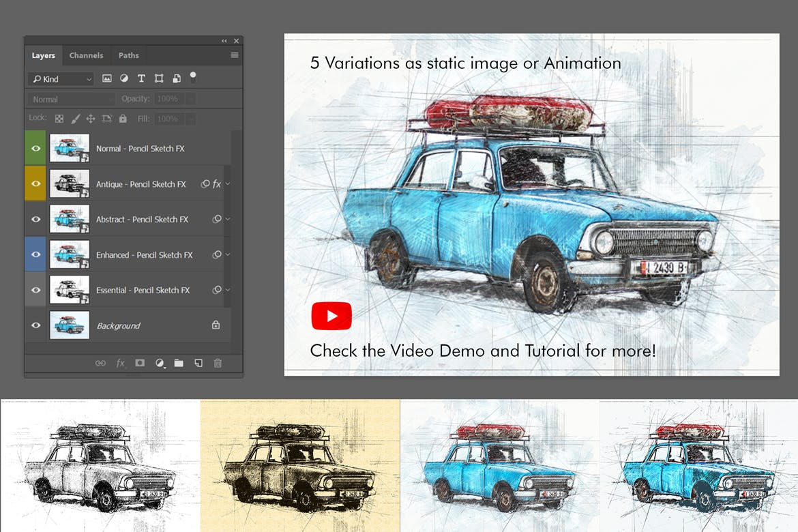
Task: Open the Layers panel flyout menu
Action: click(235, 55)
